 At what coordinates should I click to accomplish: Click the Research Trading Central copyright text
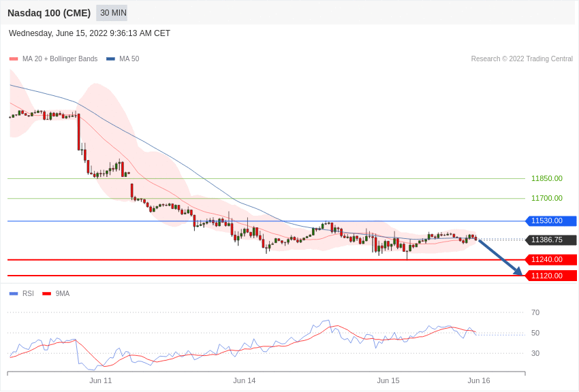522,59
